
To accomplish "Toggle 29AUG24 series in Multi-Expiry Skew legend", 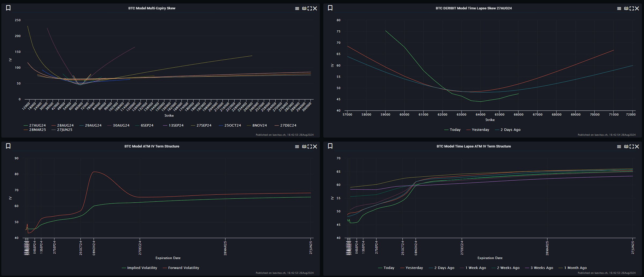I will point(90,125).
